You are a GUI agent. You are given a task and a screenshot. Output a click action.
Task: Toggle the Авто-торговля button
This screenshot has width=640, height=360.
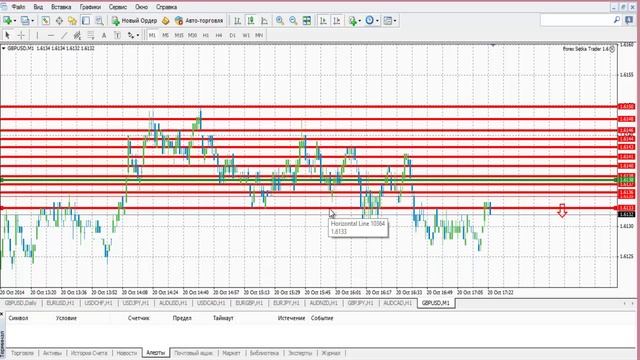point(199,20)
